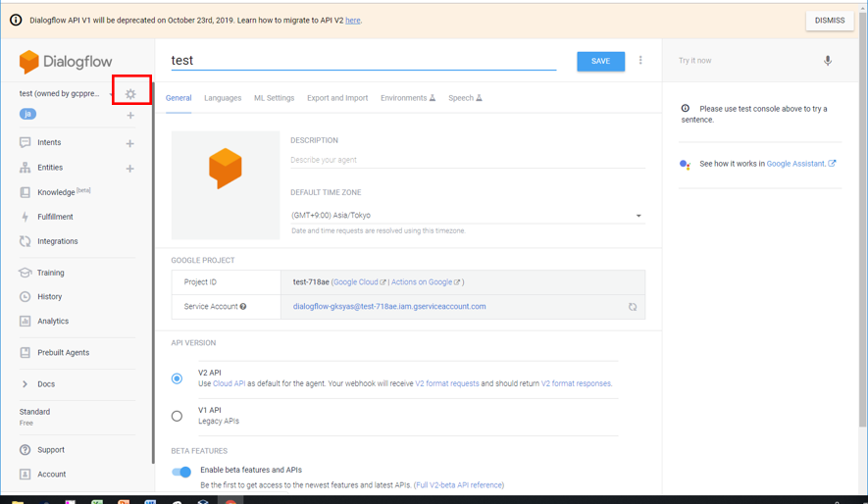Dismiss the deprecation banner
Image resolution: width=868 pixels, height=504 pixels.
[829, 21]
